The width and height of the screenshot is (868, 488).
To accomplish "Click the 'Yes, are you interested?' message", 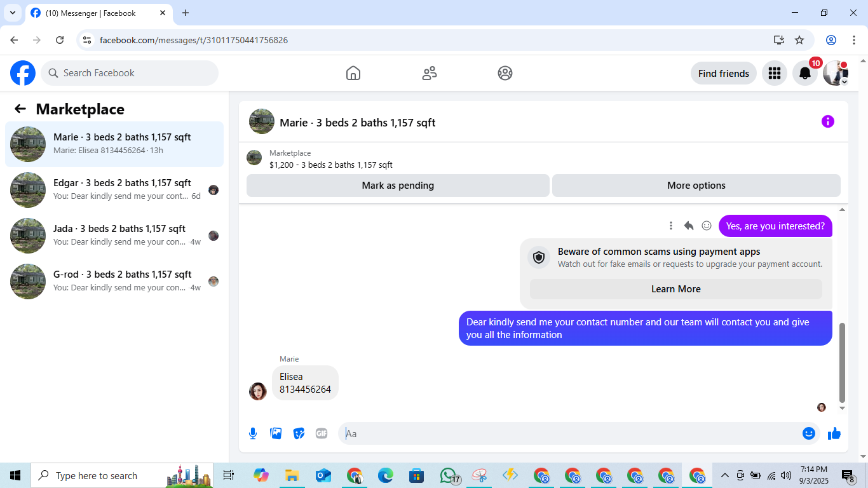I will (x=775, y=226).
